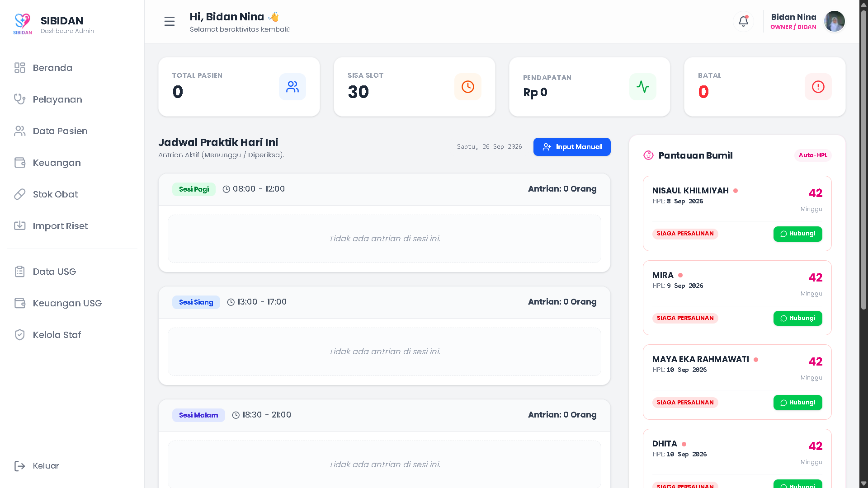The width and height of the screenshot is (868, 488).
Task: Click HPL: 8 Sep 2026 text
Action: pyautogui.click(x=678, y=202)
